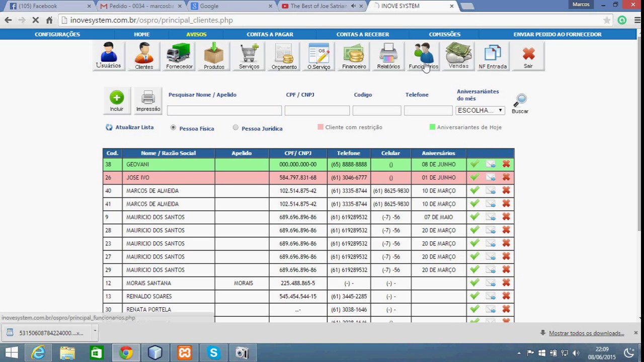Send email for MORAIS SANTANA row

491,283
